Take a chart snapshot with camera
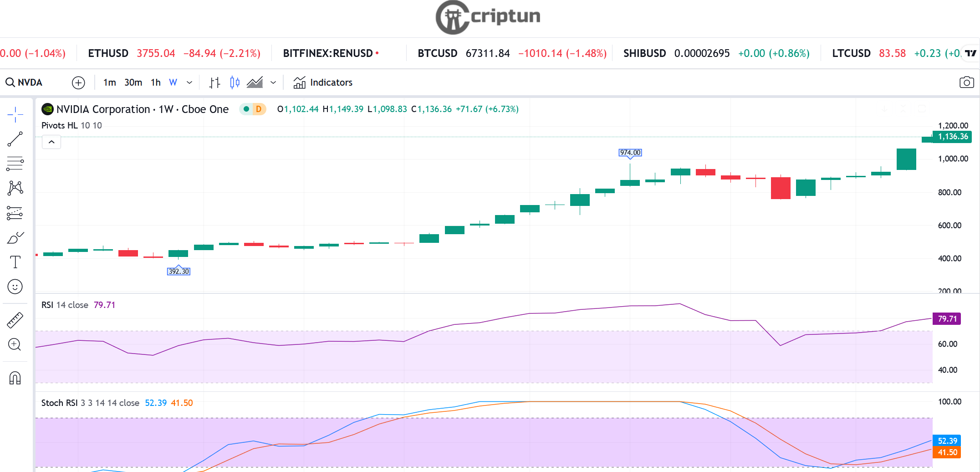This screenshot has width=980, height=472. point(966,82)
